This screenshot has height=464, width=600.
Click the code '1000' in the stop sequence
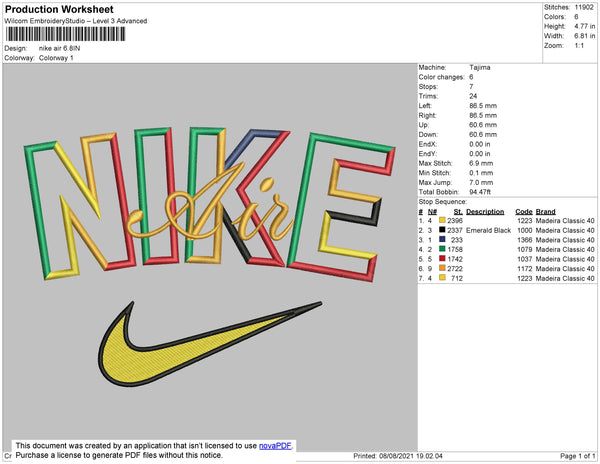click(x=525, y=230)
